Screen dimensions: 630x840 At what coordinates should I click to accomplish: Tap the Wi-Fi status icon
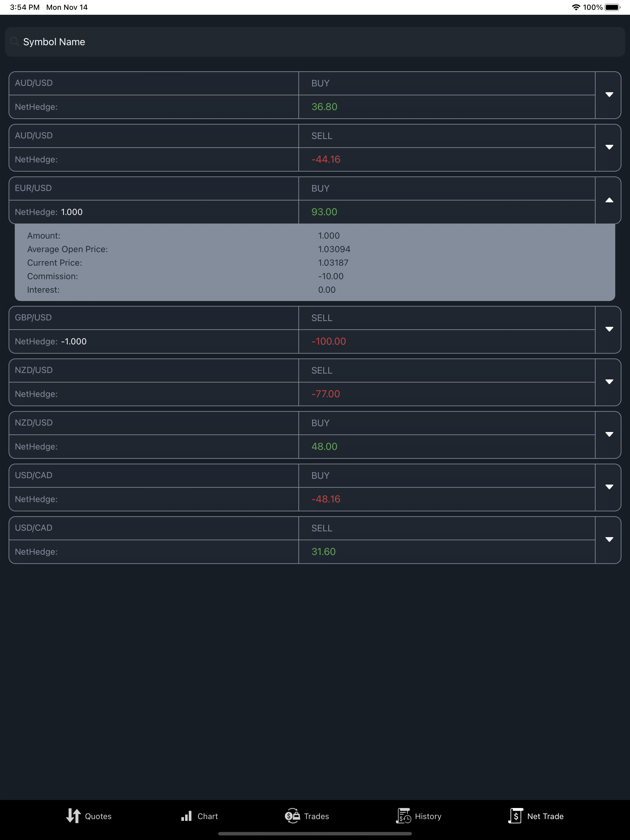(x=576, y=7)
